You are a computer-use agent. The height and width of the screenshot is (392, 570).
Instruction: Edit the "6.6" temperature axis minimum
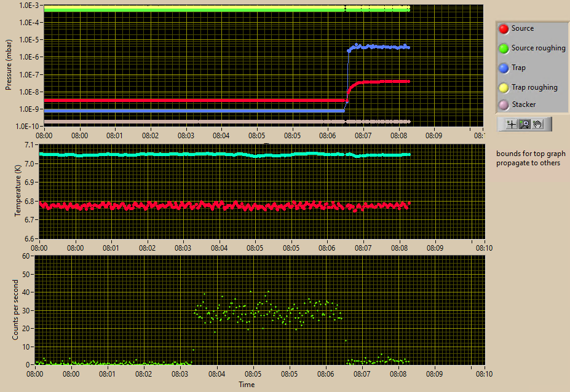click(29, 238)
